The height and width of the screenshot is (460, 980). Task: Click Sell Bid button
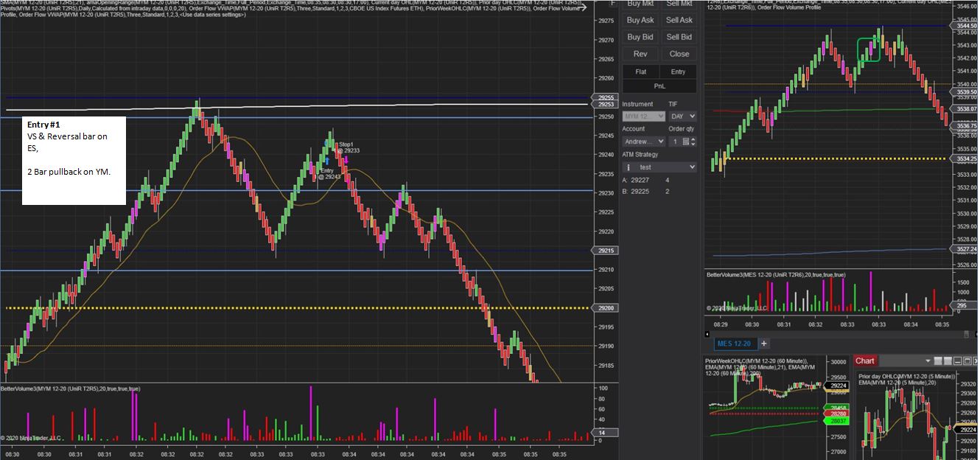click(x=679, y=37)
